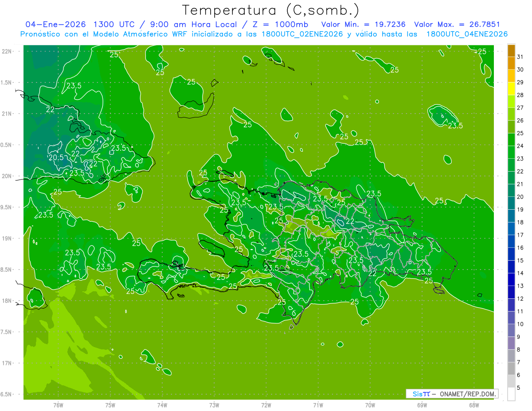The height and width of the screenshot is (411, 532).
Task: Click the '7.5N' latitude axis label
Action: click(x=7, y=332)
